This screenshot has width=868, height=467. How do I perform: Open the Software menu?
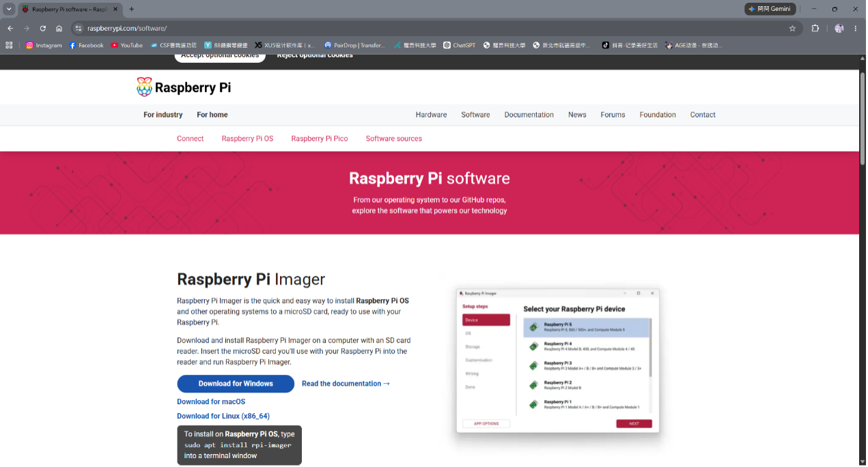point(475,115)
